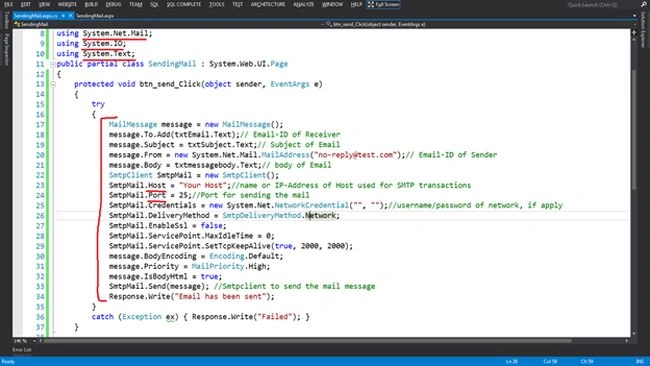Open the ANALYZE menu
Image resolution: width=650 pixels, height=366 pixels.
point(303,4)
